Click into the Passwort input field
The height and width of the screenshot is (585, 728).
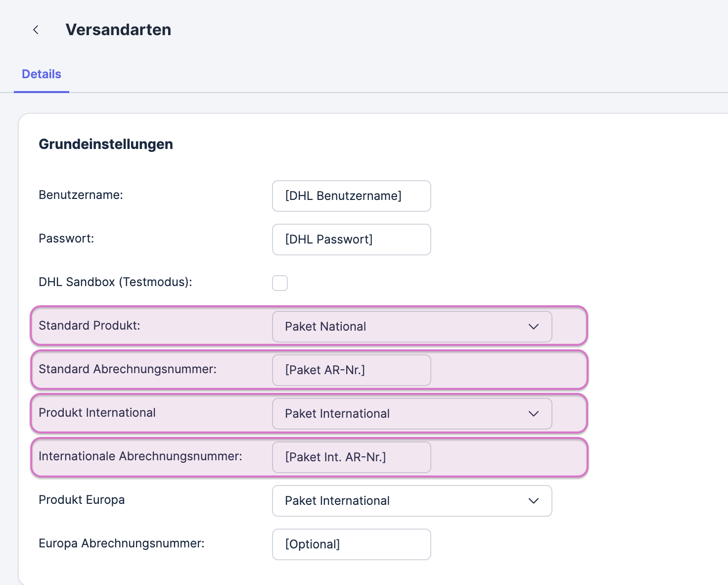pos(351,240)
